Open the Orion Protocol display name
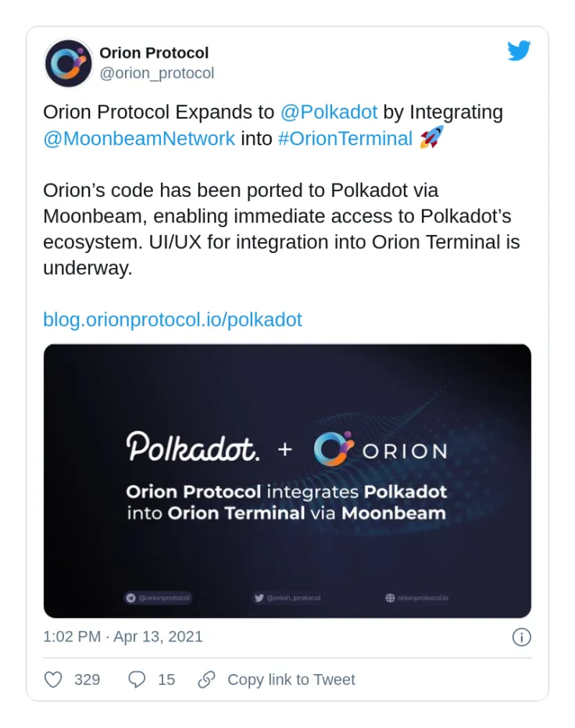Viewport: 575px width, 728px height. (x=154, y=53)
